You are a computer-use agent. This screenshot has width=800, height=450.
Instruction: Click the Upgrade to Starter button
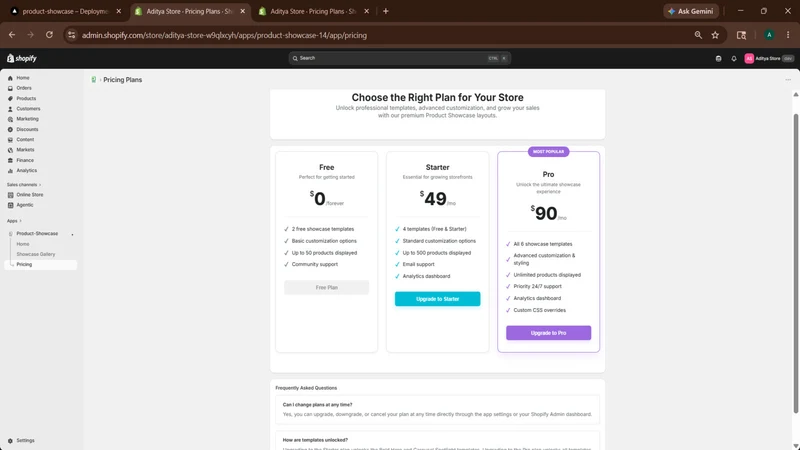pyautogui.click(x=437, y=299)
